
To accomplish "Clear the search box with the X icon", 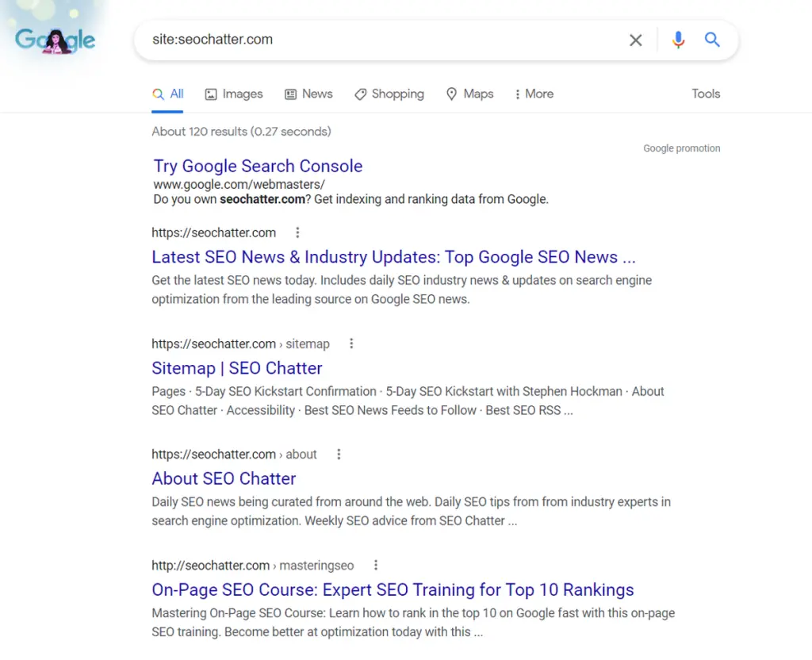I will coord(635,40).
